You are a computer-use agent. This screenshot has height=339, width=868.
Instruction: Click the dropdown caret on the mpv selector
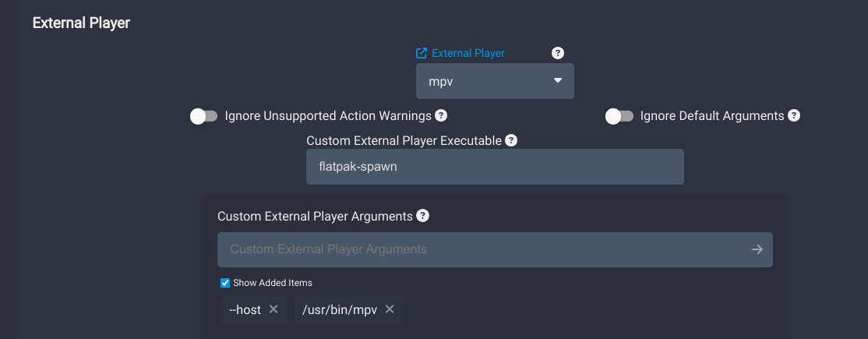pyautogui.click(x=558, y=80)
